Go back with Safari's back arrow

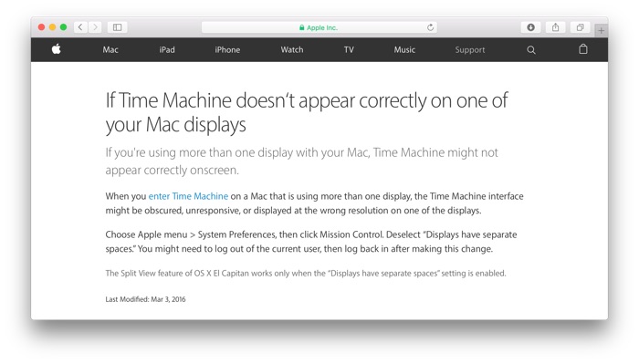[x=80, y=27]
